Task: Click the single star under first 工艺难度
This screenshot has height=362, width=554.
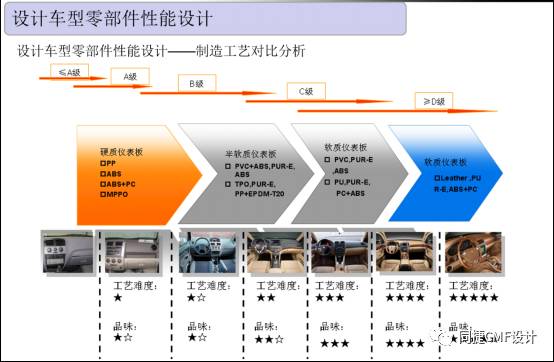Action: point(118,297)
